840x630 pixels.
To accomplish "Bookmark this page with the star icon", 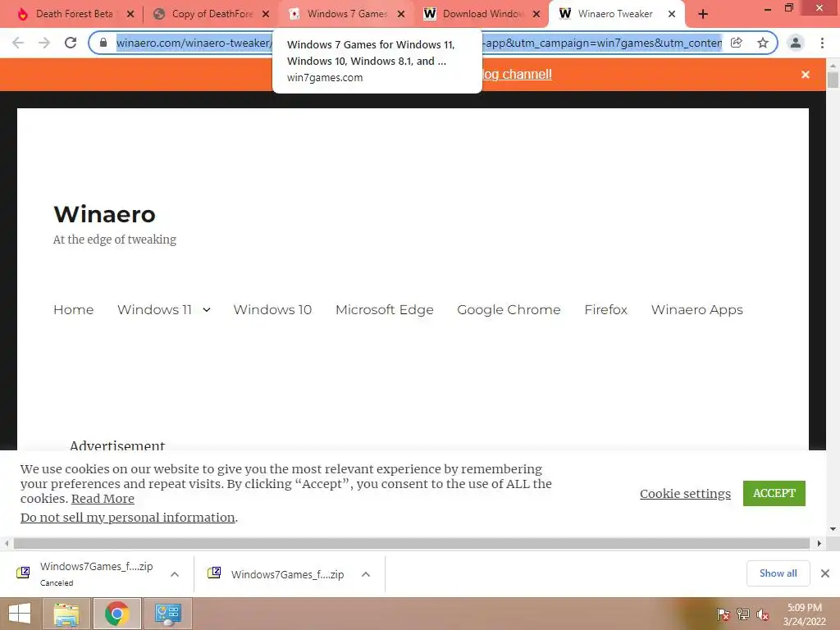I will tap(763, 43).
